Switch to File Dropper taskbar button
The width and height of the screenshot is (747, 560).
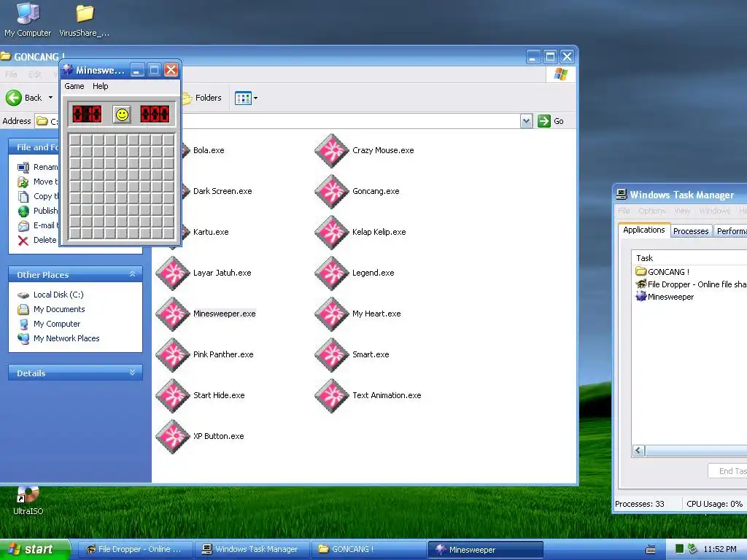(135, 550)
